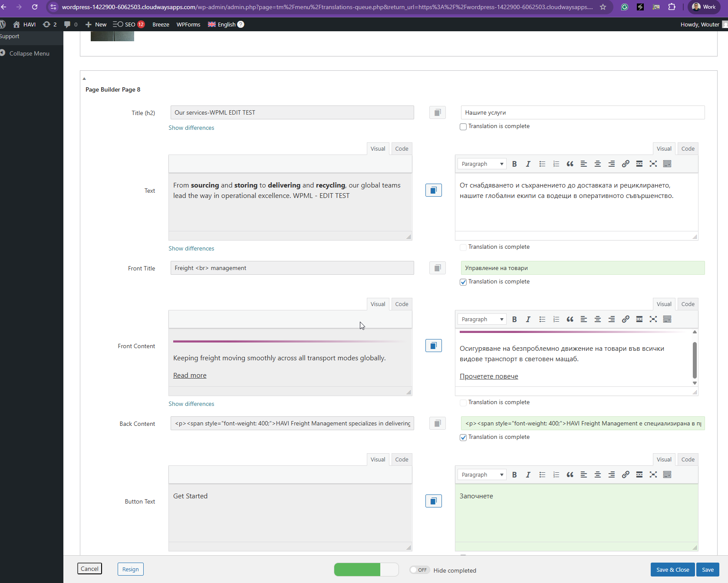Switch Button Text translation to Code tab

pos(688,459)
